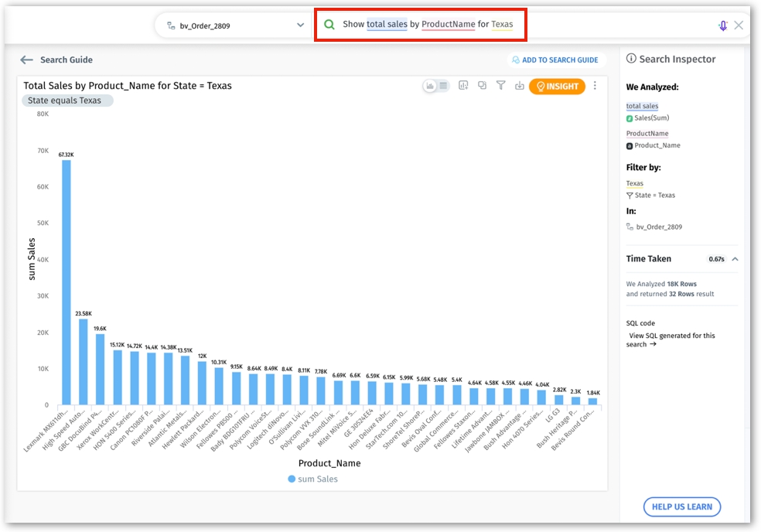Open the three-dot more options menu
Screen dimensions: 761x532
coord(595,86)
